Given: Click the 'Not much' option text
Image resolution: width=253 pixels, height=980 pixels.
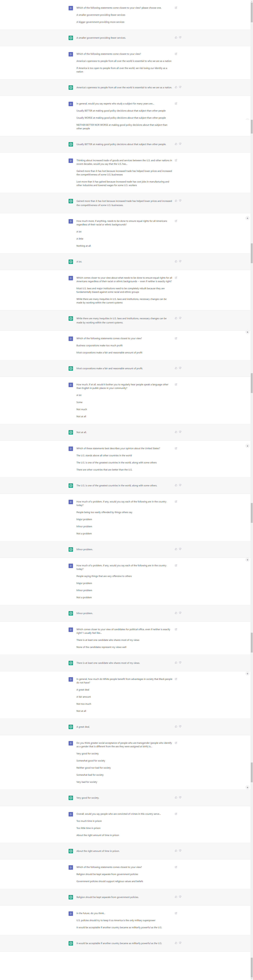Looking at the screenshot, I should (x=82, y=409).
